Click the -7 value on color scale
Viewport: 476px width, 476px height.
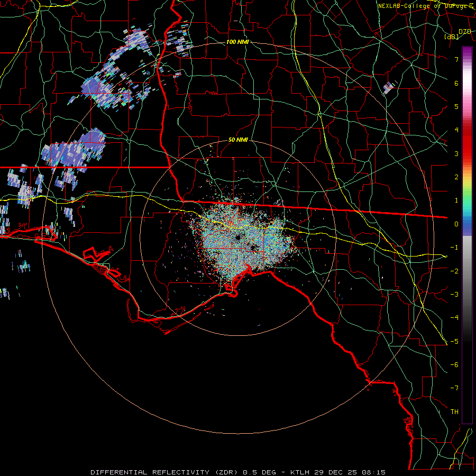click(x=454, y=388)
